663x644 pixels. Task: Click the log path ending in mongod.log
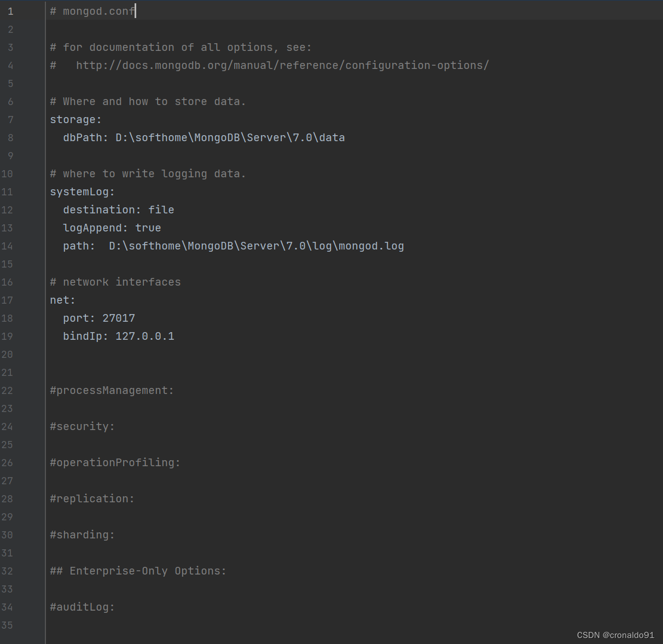pyautogui.click(x=257, y=246)
